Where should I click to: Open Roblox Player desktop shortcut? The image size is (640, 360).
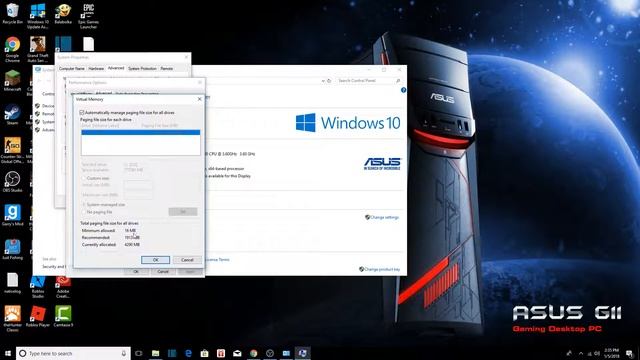(x=38, y=316)
